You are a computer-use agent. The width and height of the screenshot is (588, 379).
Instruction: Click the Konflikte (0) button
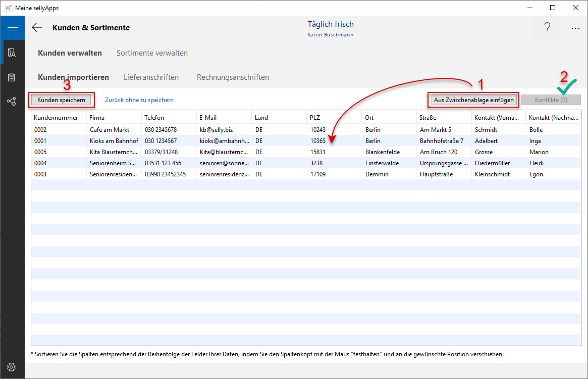[x=551, y=100]
